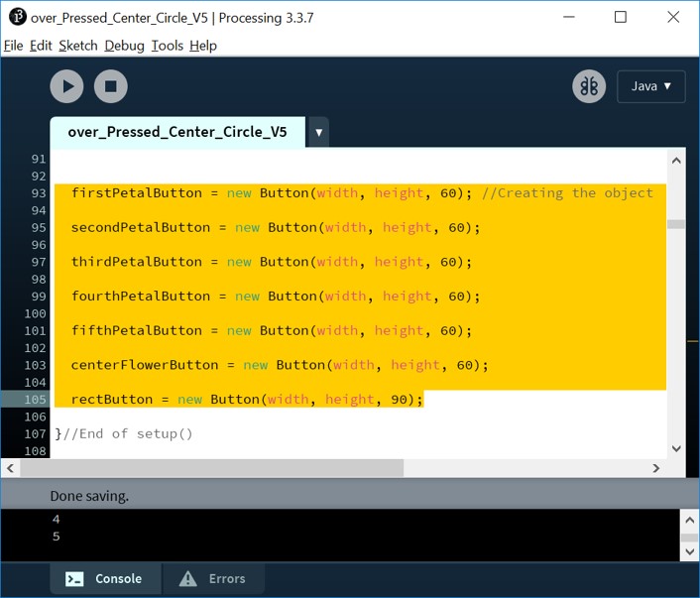The width and height of the screenshot is (700, 598).
Task: Open the tab options arrow menu
Action: 318,132
